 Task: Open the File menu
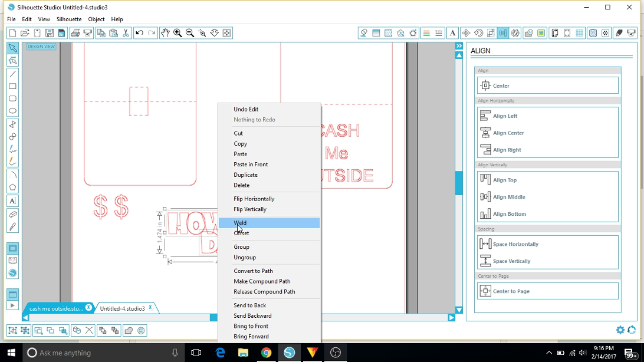(x=12, y=19)
